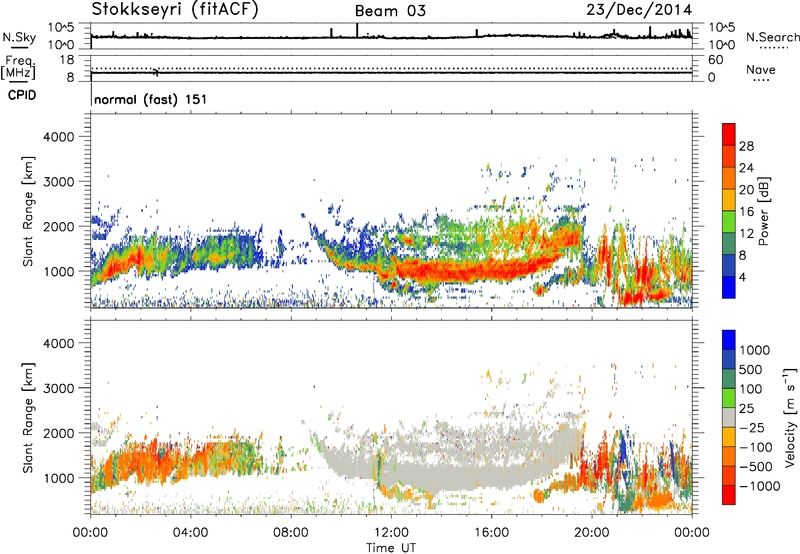Click the 08:00 time tick label
This screenshot has height=554, width=800.
291,533
